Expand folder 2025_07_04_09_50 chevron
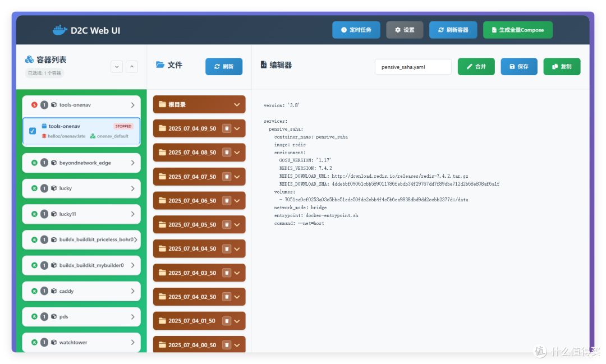This screenshot has width=606, height=364. [237, 128]
